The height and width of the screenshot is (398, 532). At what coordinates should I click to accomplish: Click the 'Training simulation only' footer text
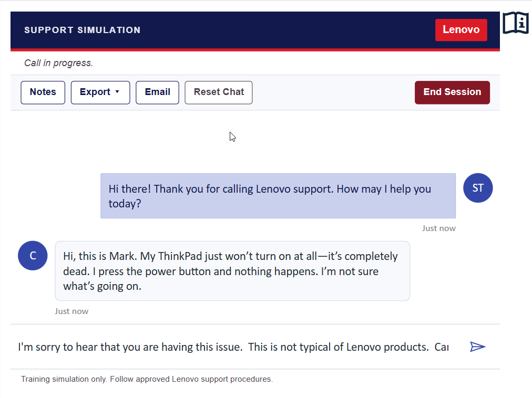(147, 379)
